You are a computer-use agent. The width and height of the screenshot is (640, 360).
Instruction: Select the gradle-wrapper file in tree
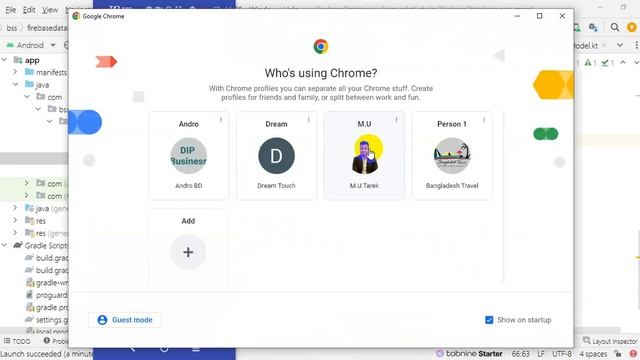point(47,282)
